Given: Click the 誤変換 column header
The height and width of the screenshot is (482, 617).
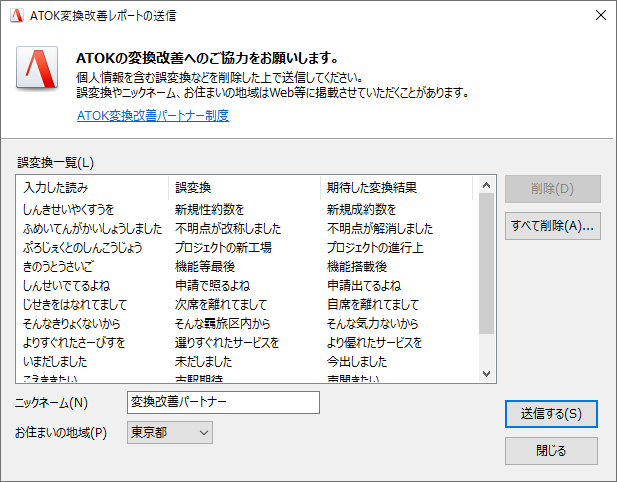Looking at the screenshot, I should click(x=244, y=188).
